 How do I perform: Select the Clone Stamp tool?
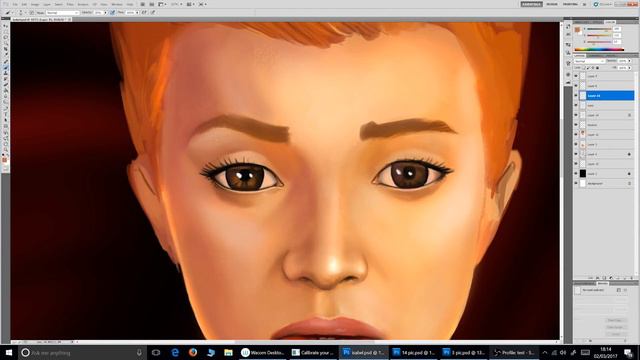click(6, 73)
